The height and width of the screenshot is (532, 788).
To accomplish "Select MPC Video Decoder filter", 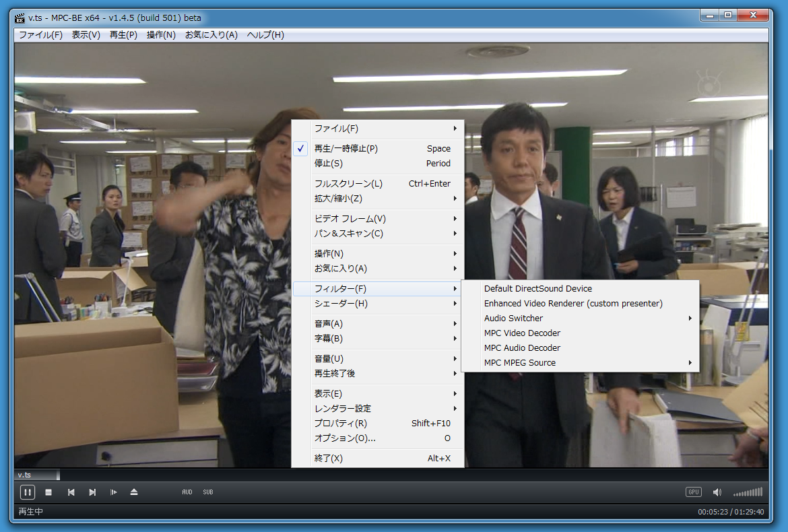I will [522, 333].
